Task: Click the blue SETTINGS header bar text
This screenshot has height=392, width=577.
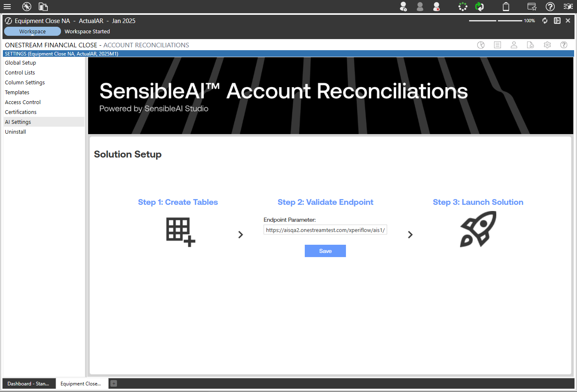Action: (61, 53)
